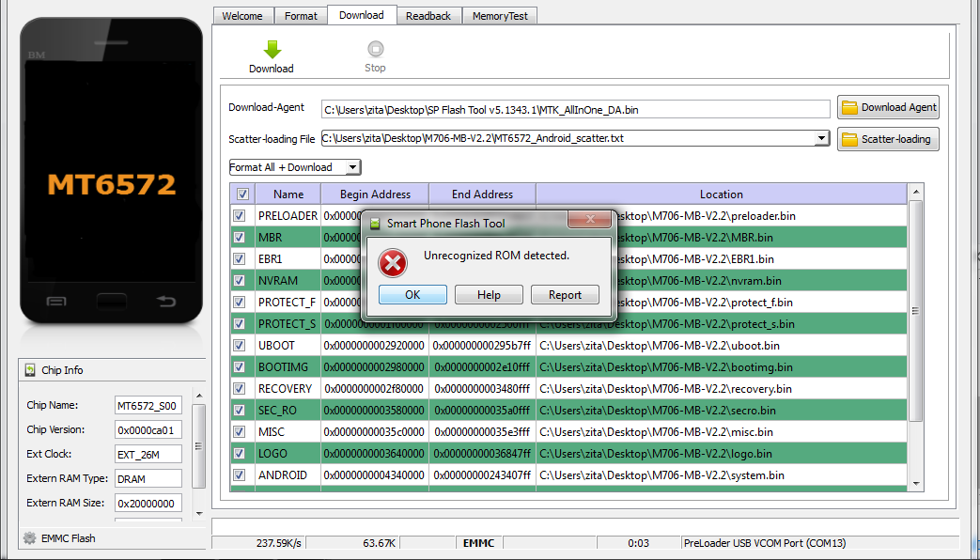This screenshot has width=980, height=560.
Task: Click the Chip Name value field
Action: point(148,406)
